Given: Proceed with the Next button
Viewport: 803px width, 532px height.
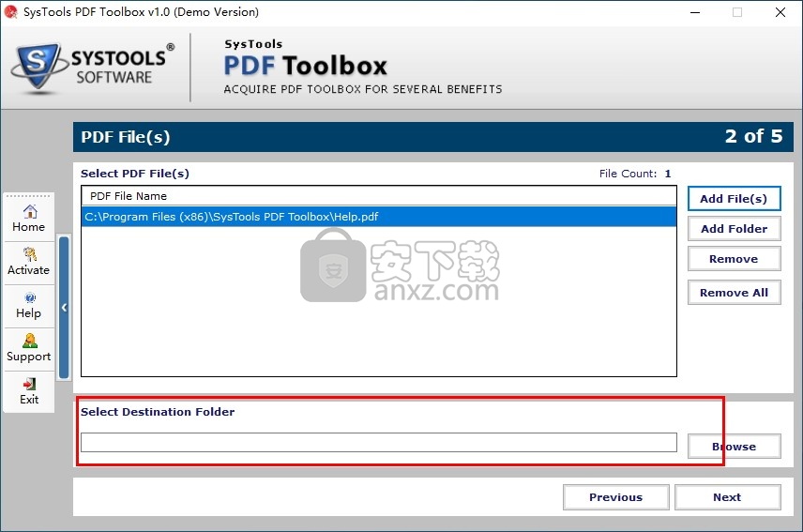Looking at the screenshot, I should pos(727,497).
